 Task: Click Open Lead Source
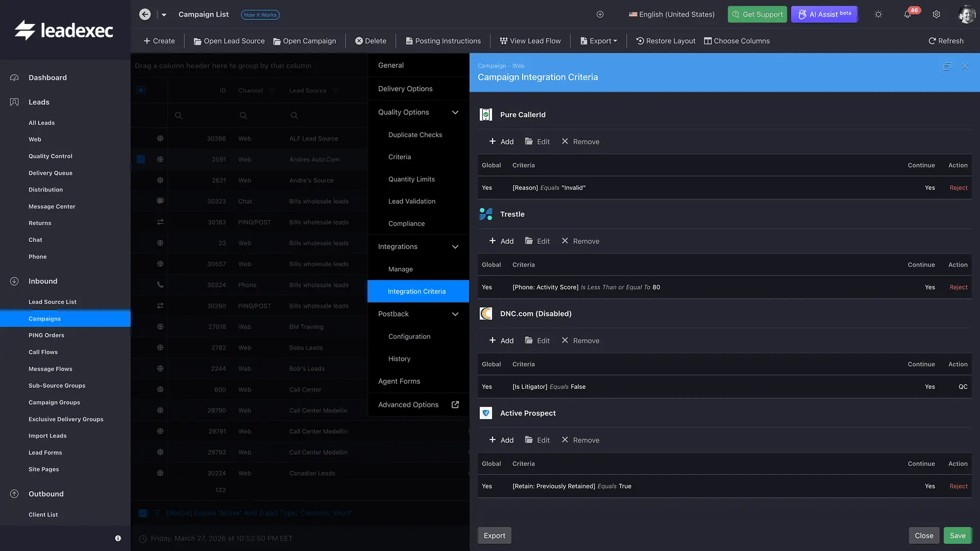click(x=229, y=41)
